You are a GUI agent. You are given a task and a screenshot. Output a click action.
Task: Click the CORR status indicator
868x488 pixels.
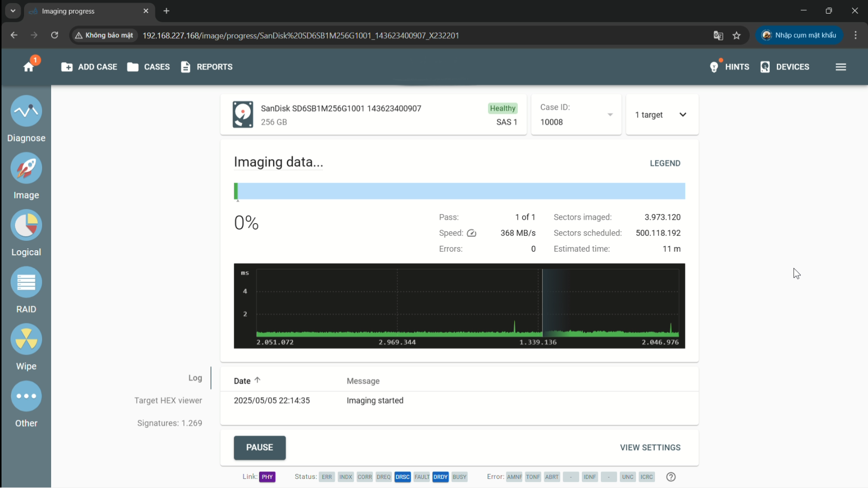coord(365,477)
